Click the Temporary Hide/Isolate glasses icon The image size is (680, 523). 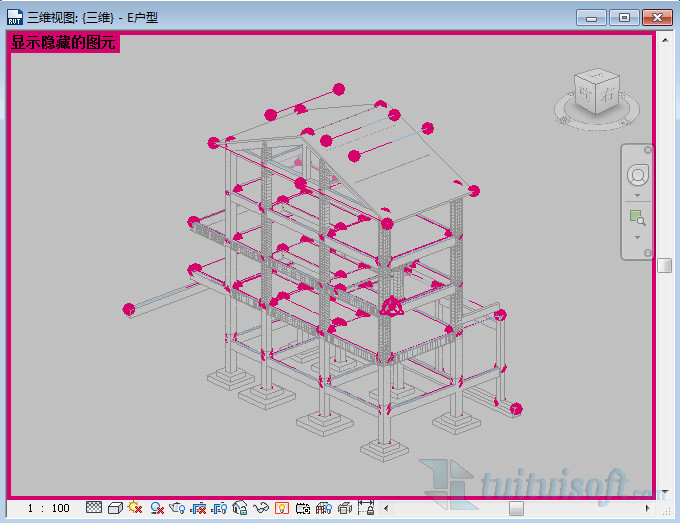pos(261,508)
